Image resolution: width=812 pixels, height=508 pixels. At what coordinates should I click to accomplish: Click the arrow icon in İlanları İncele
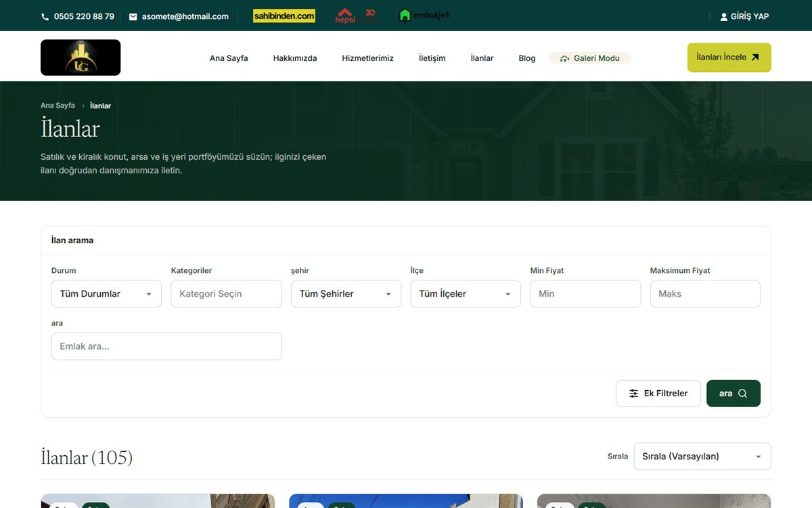pos(755,58)
